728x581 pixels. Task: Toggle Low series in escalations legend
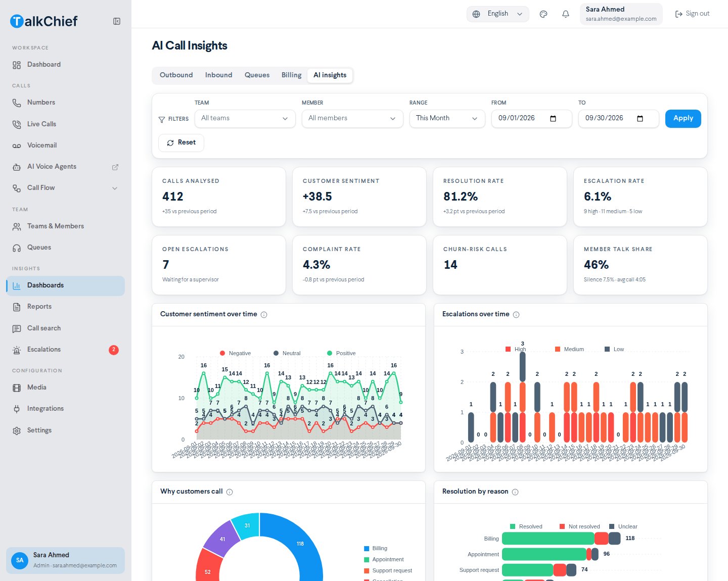614,349
